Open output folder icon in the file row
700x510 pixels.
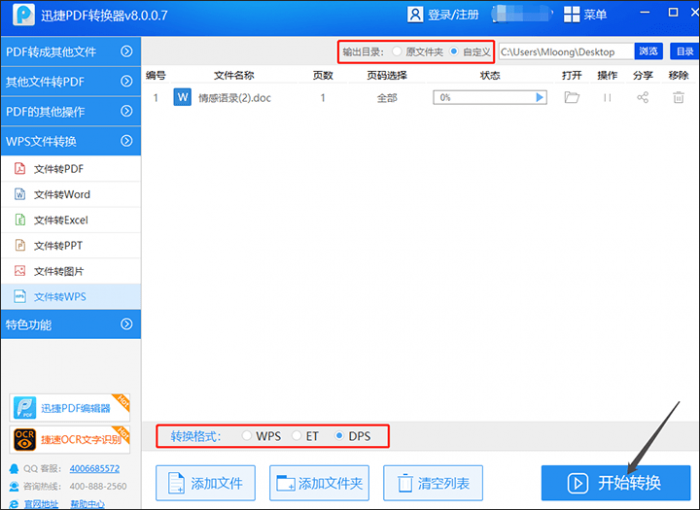(x=571, y=97)
